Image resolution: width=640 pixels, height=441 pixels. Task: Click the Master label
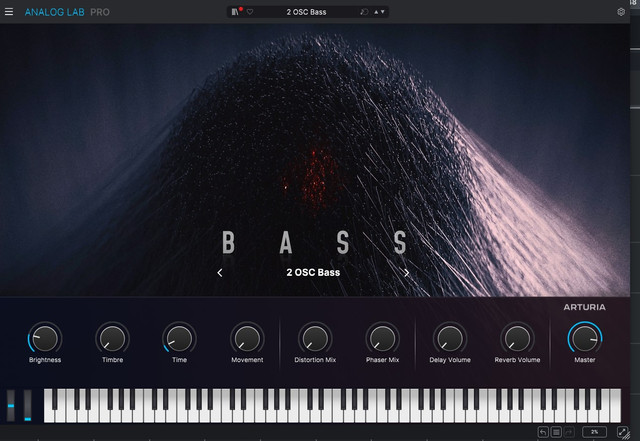coord(584,360)
